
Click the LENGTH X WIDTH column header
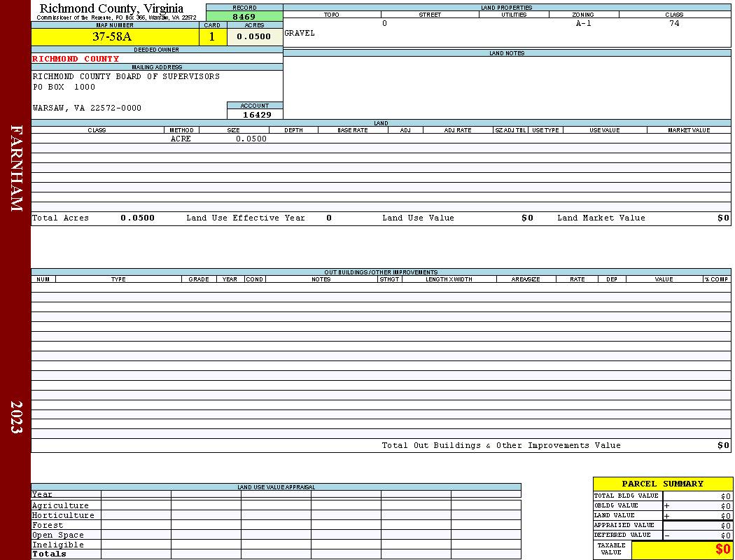[449, 279]
